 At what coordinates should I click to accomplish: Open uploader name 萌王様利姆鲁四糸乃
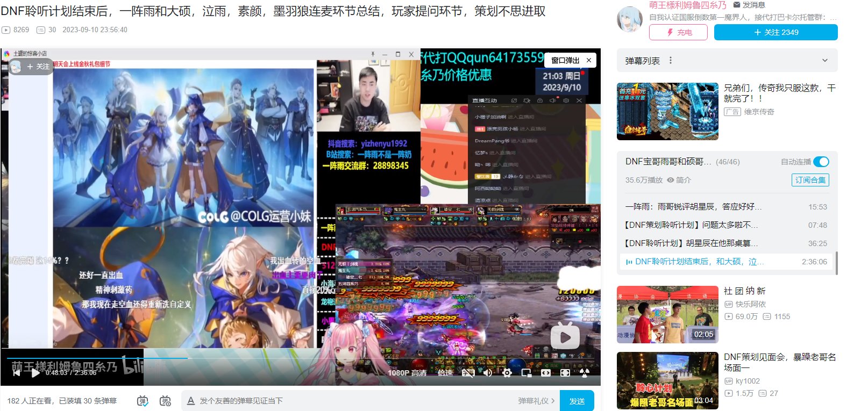point(687,5)
